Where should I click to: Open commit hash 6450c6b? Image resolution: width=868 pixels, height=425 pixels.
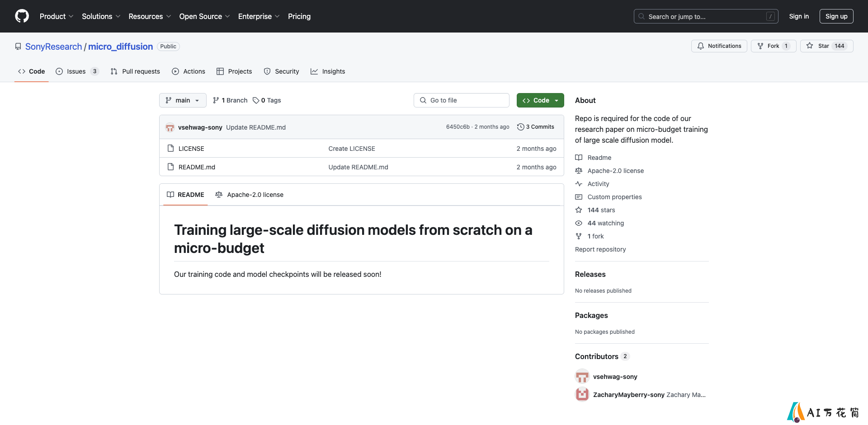458,127
